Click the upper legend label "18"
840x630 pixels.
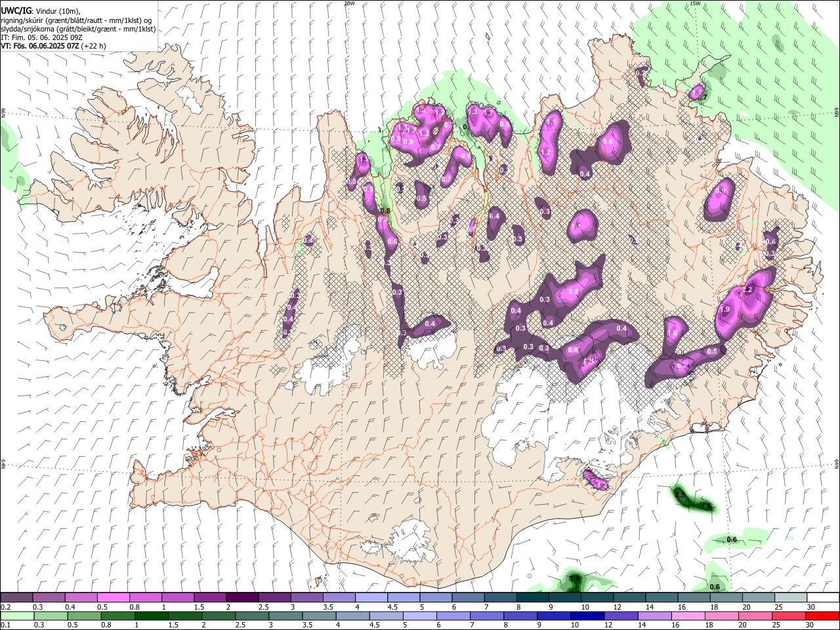713,607
